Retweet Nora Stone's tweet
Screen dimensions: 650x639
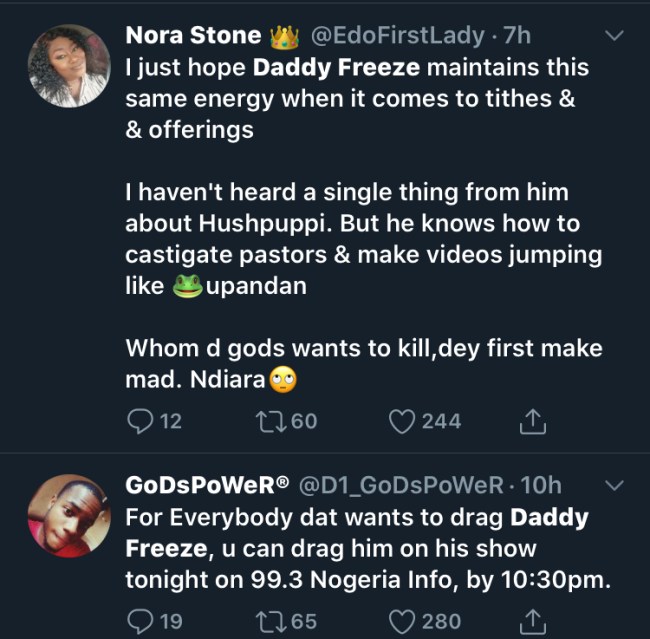273,421
